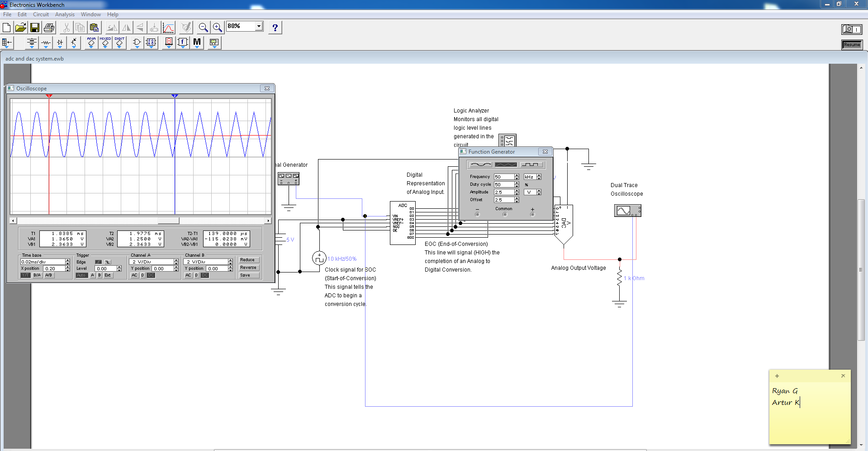The image size is (868, 451).
Task: Open the Sources parts bin
Action: [x=32, y=43]
